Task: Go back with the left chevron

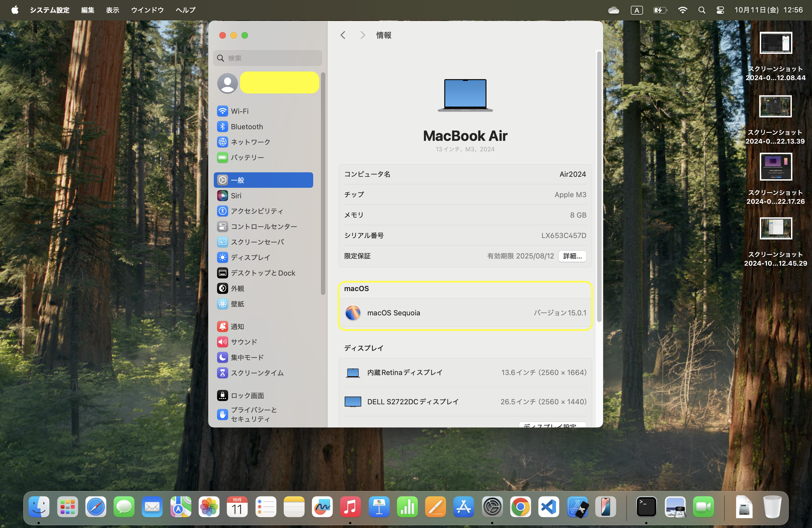Action: (343, 35)
